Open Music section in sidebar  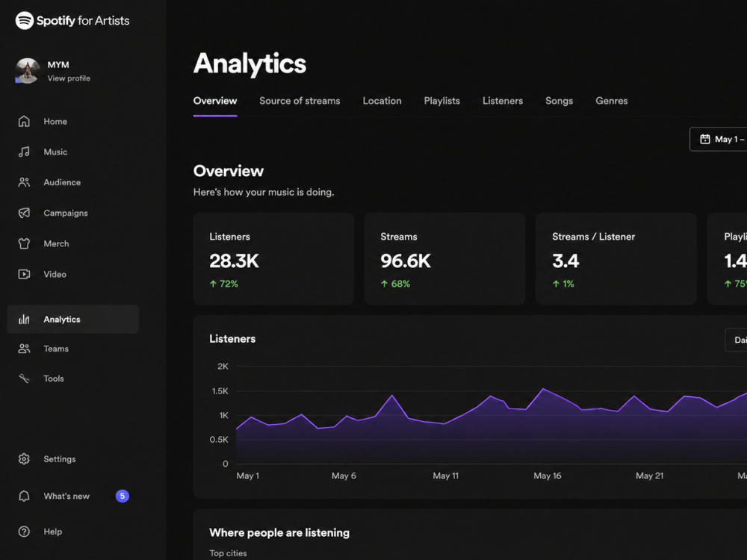pos(55,152)
